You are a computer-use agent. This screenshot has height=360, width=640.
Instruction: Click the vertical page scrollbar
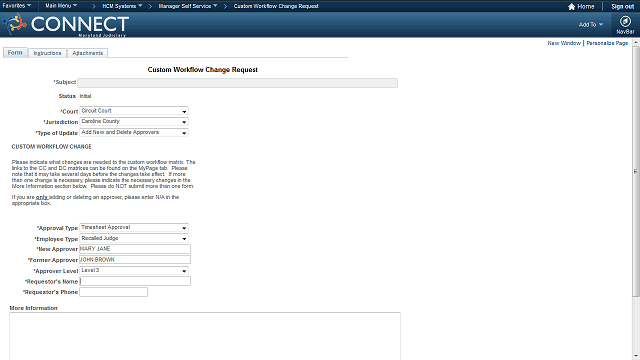636,171
